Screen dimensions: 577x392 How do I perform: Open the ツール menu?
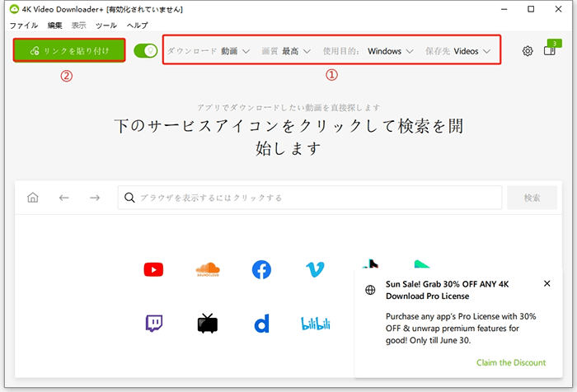pos(106,26)
